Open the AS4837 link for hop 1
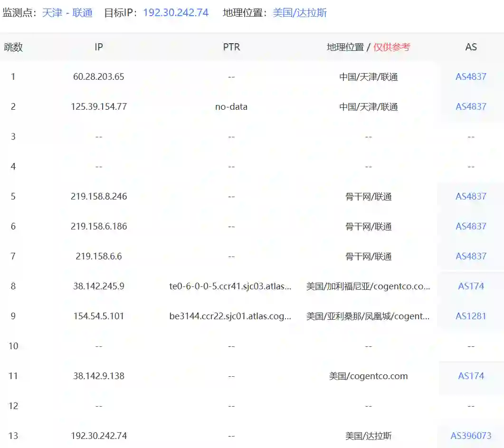Viewport: 504px width, 448px height. point(471,76)
